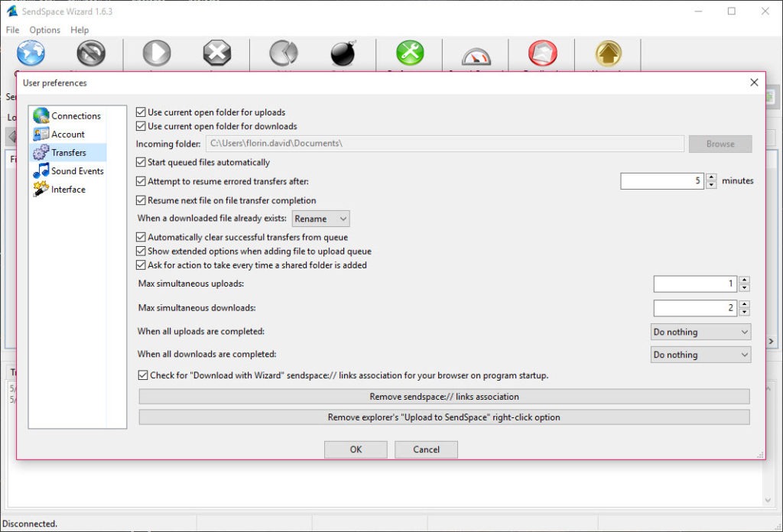
Task: Click the pie chart toolbar icon
Action: click(284, 53)
